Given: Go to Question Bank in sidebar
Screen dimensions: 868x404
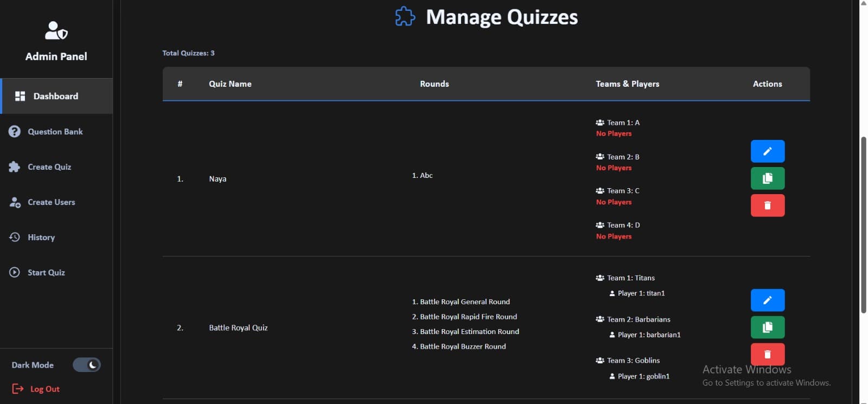Looking at the screenshot, I should pyautogui.click(x=55, y=132).
